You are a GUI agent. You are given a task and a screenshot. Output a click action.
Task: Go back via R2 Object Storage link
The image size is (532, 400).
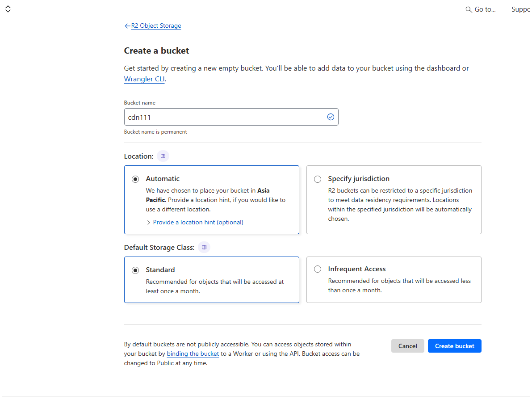tap(156, 26)
